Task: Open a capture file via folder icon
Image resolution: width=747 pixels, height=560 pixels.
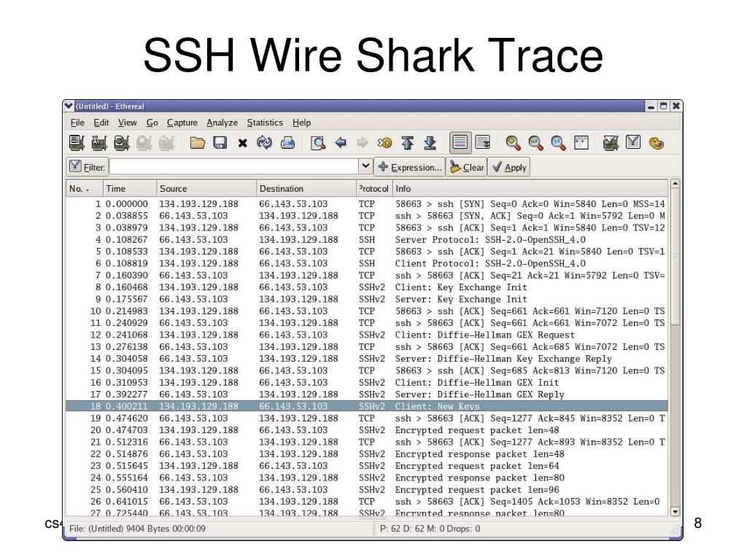Action: click(x=197, y=143)
